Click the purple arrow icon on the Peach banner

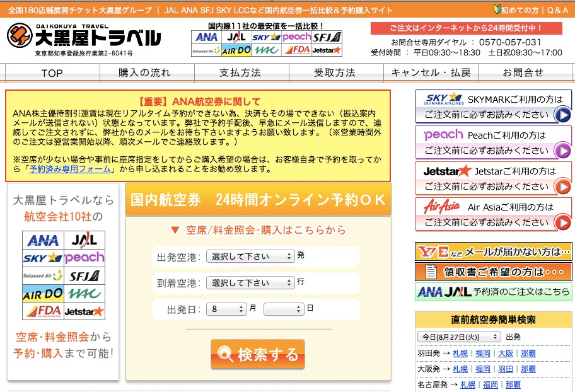562,151
